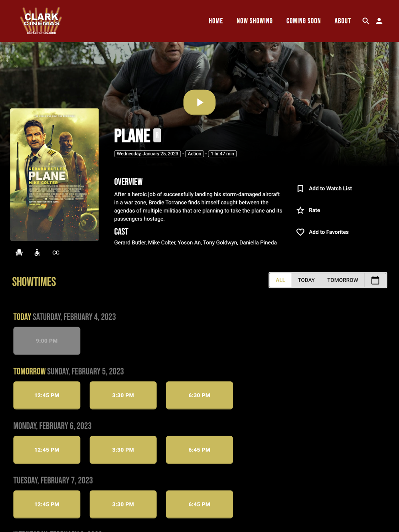Select the ALL showtimes filter
The image size is (399, 532).
pos(280,280)
